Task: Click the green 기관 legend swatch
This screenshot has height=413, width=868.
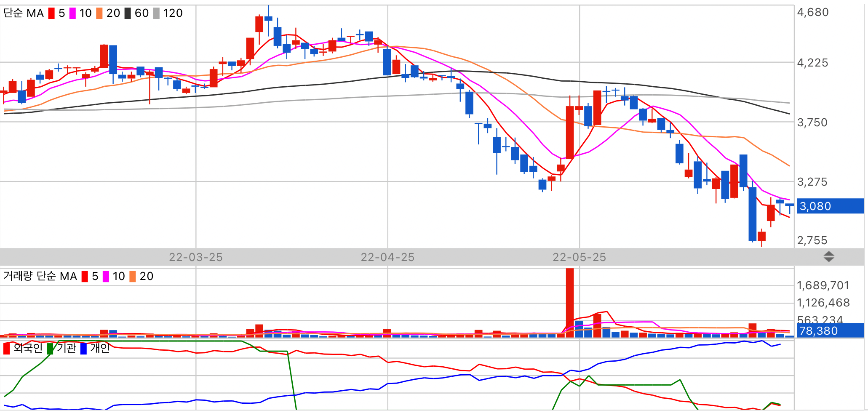Action: pyautogui.click(x=50, y=349)
